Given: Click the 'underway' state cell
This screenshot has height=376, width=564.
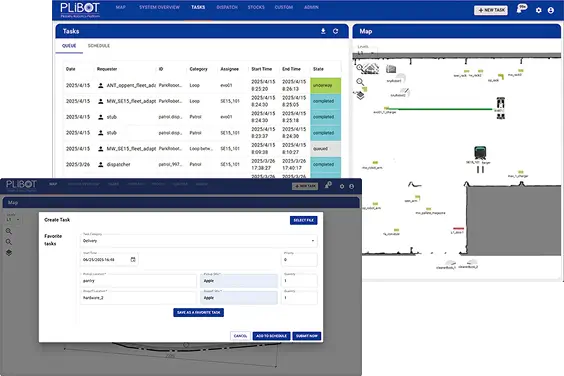Looking at the screenshot, I should click(325, 85).
